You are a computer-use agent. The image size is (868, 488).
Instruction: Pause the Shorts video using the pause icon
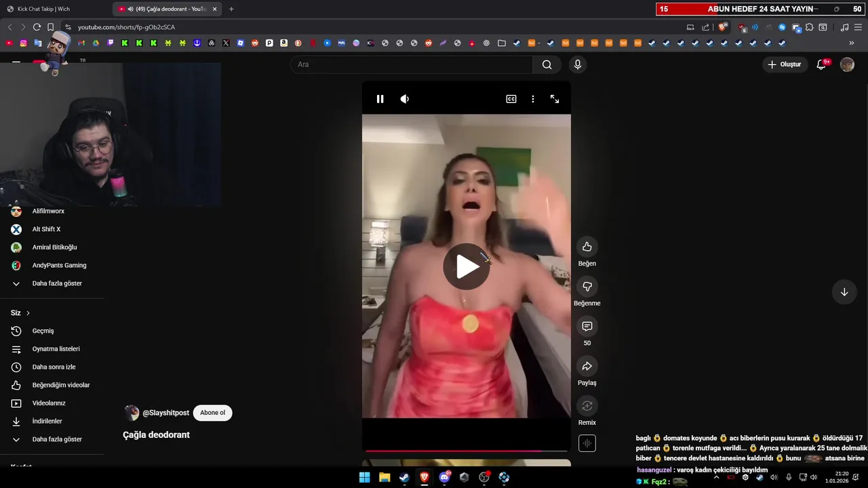coord(380,99)
